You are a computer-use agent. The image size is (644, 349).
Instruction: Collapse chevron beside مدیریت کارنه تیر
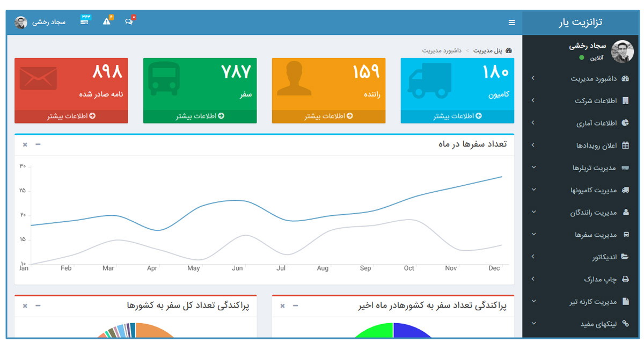533,302
